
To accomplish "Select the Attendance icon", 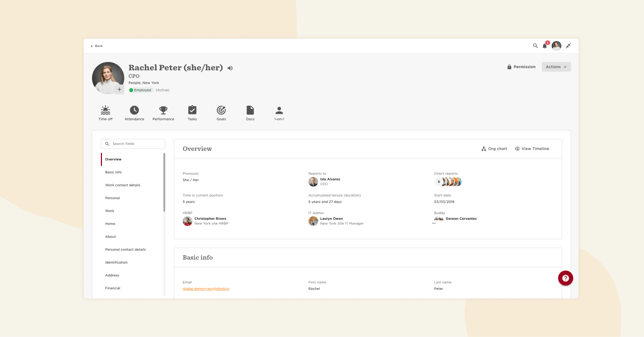I will 134,111.
